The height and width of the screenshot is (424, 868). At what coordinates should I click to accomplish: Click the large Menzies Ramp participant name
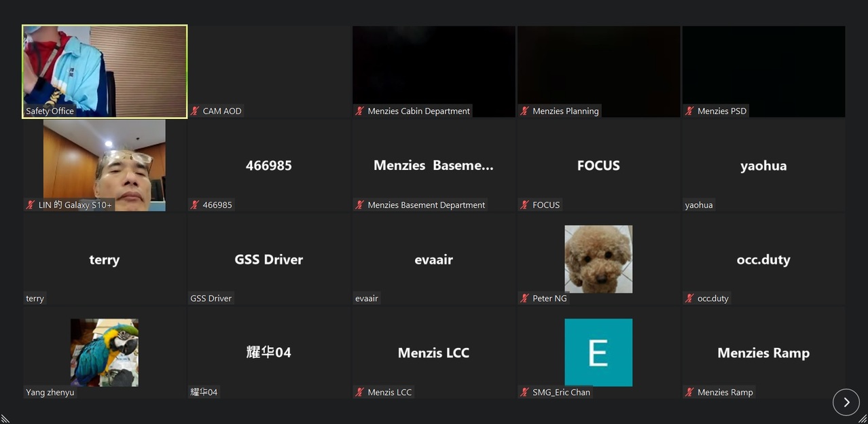[763, 353]
